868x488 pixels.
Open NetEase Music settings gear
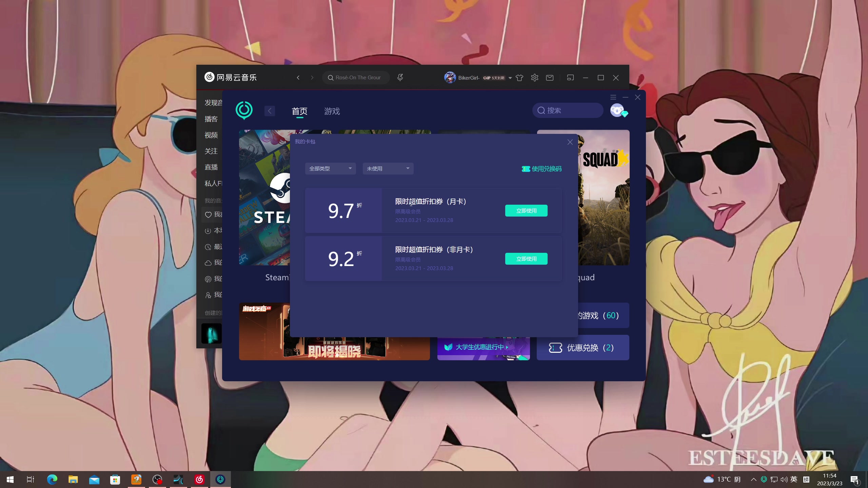pyautogui.click(x=535, y=78)
